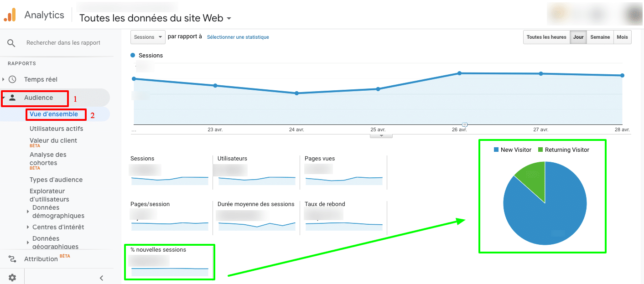Expand Données démographiques submenu
644x284 pixels.
coord(28,212)
